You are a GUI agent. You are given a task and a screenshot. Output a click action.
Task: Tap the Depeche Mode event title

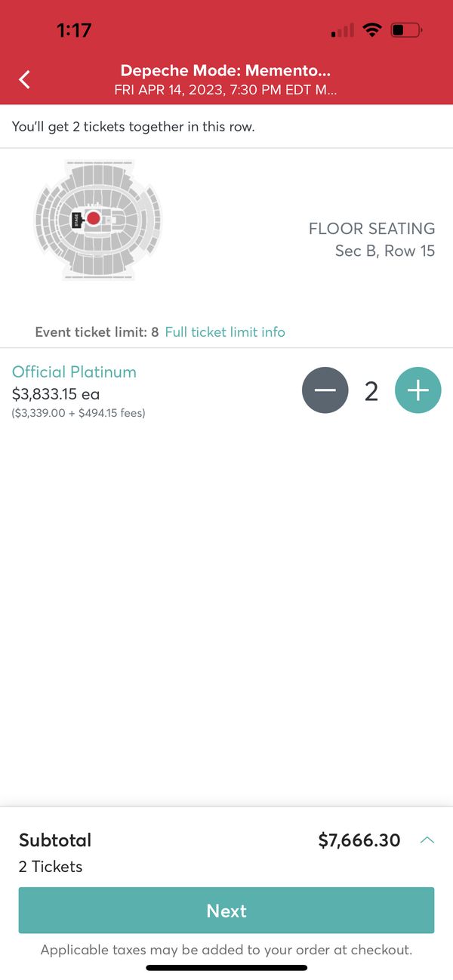[226, 72]
